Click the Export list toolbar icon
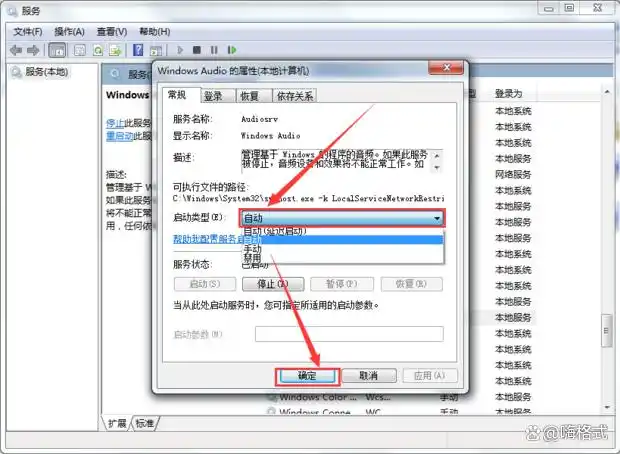Screen dimensions: 620x454 115,50
